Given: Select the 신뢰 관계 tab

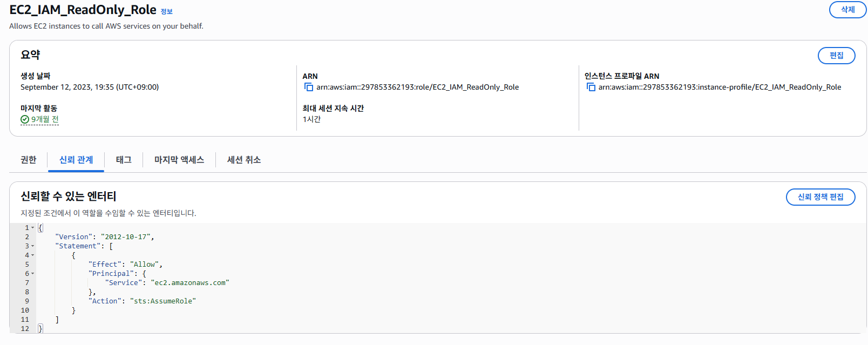Looking at the screenshot, I should point(76,160).
